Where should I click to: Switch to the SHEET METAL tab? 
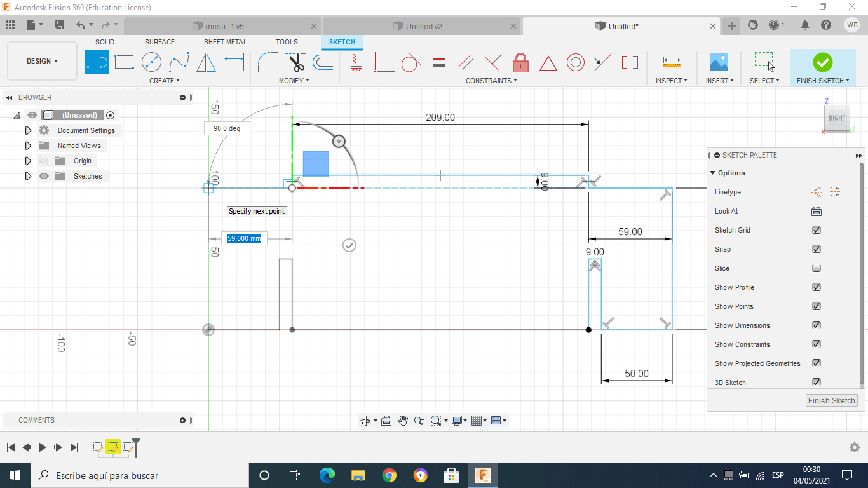pyautogui.click(x=226, y=42)
